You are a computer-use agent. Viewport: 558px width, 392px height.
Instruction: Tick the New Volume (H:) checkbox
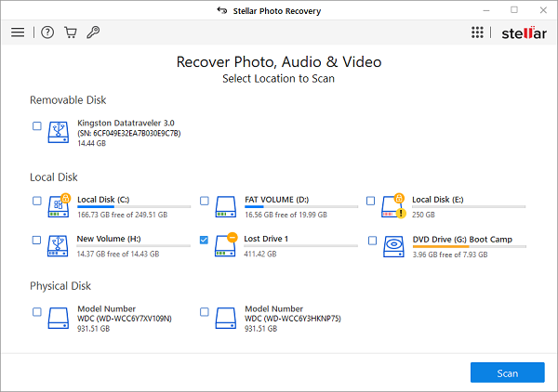pyautogui.click(x=36, y=240)
